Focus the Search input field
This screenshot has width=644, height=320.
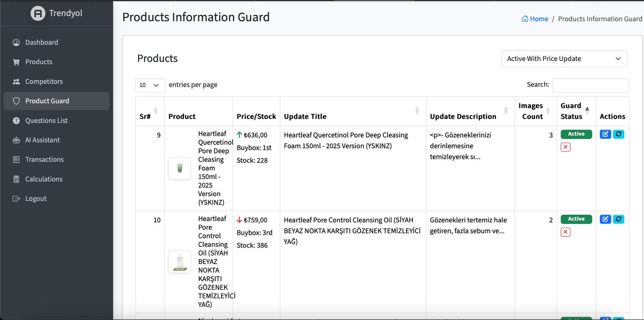(x=590, y=85)
